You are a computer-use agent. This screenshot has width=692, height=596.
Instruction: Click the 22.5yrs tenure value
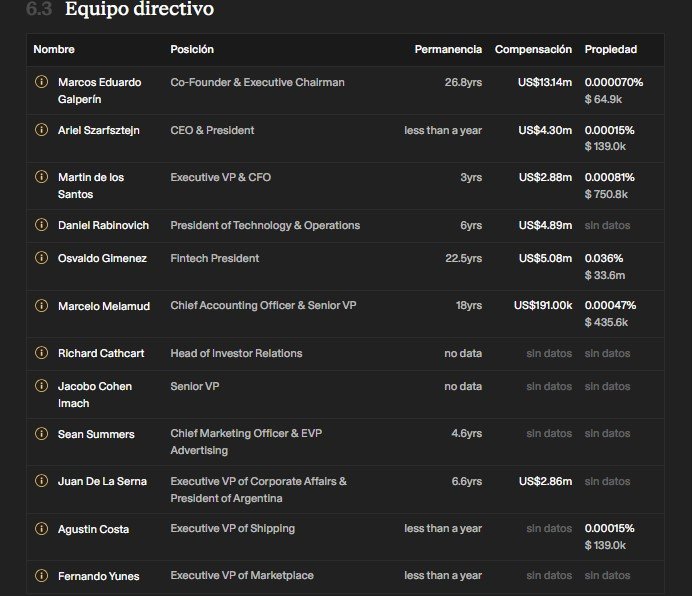tap(463, 258)
